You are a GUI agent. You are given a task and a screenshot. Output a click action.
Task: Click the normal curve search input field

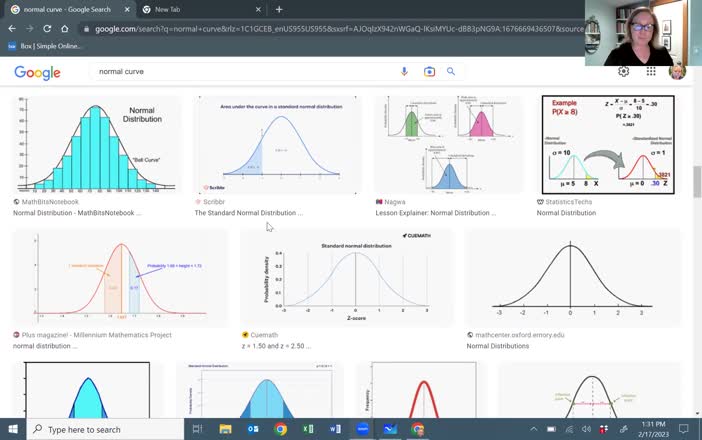[240, 72]
